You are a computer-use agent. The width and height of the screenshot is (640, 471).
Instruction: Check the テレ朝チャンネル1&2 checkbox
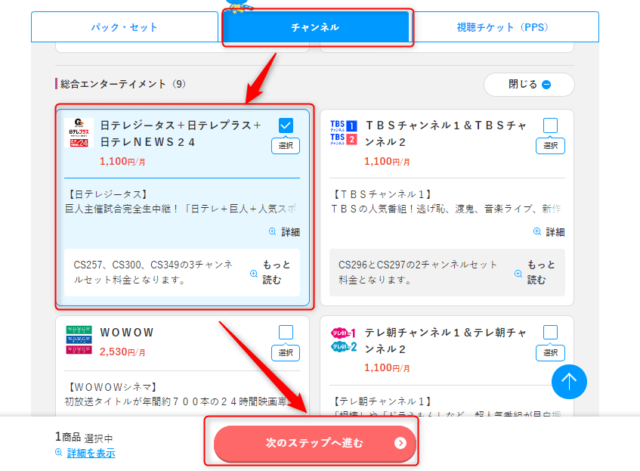(550, 332)
